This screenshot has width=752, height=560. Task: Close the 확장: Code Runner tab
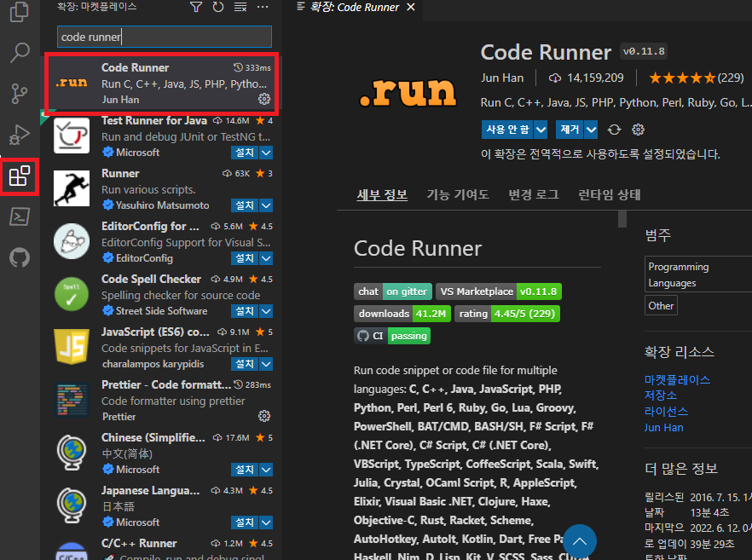click(x=411, y=7)
